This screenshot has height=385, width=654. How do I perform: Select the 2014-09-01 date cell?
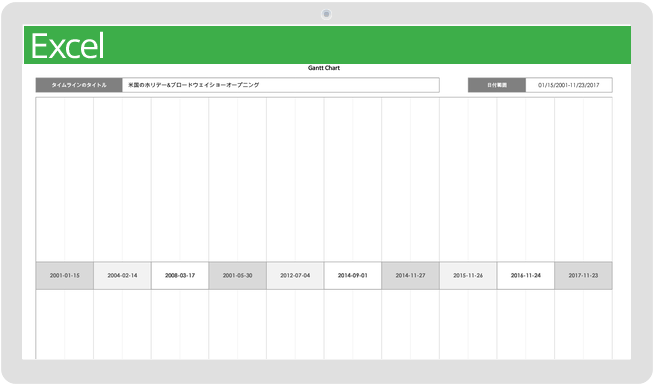(x=353, y=276)
